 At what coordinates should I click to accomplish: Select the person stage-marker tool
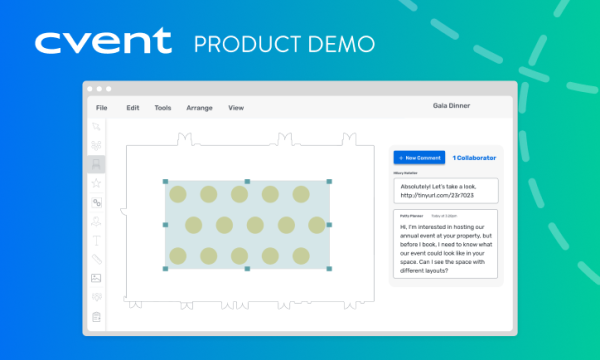(96, 222)
